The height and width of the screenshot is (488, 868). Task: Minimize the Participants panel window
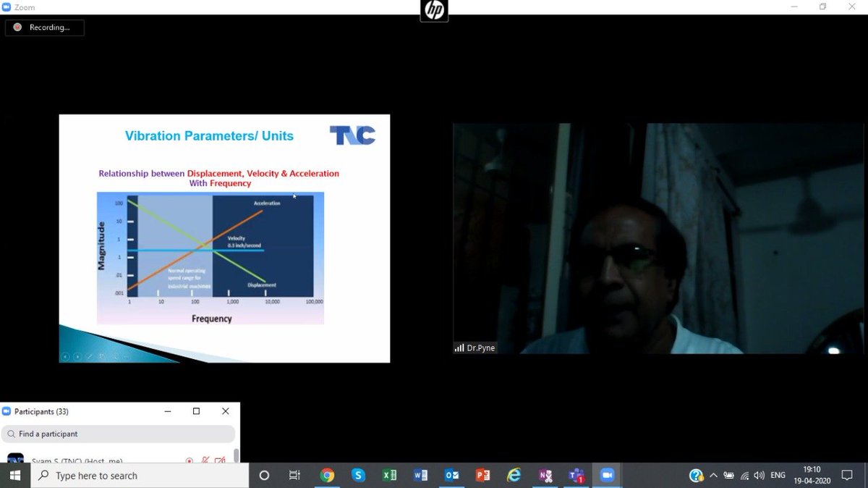(167, 411)
